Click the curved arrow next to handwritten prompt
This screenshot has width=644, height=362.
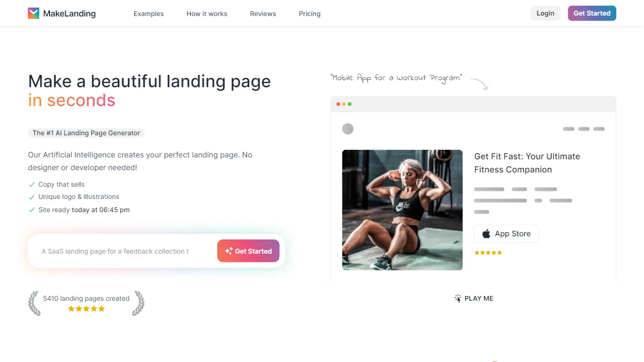coord(479,84)
